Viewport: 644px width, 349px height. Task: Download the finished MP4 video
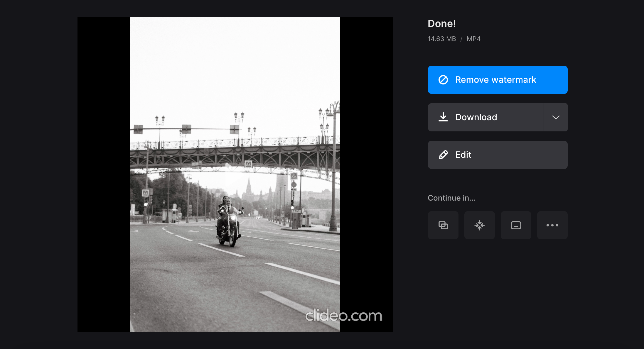pyautogui.click(x=486, y=117)
